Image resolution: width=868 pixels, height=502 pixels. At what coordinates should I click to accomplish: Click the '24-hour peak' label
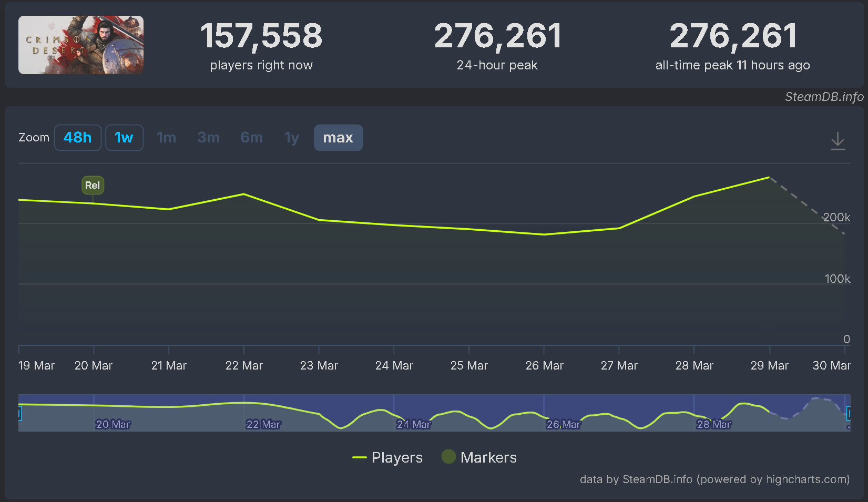click(x=497, y=65)
